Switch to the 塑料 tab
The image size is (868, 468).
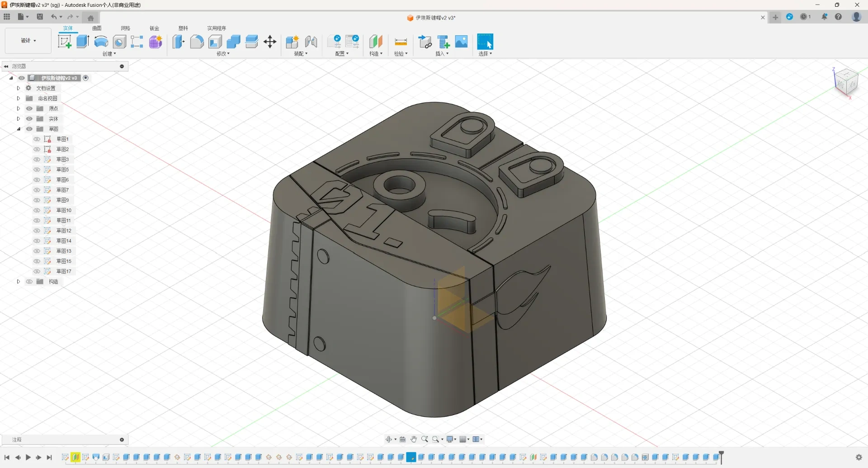click(183, 28)
